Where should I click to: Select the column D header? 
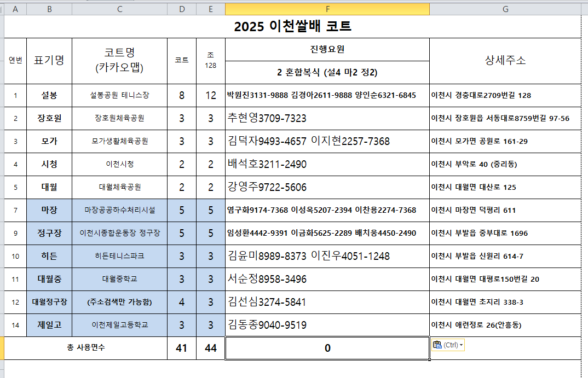point(182,9)
